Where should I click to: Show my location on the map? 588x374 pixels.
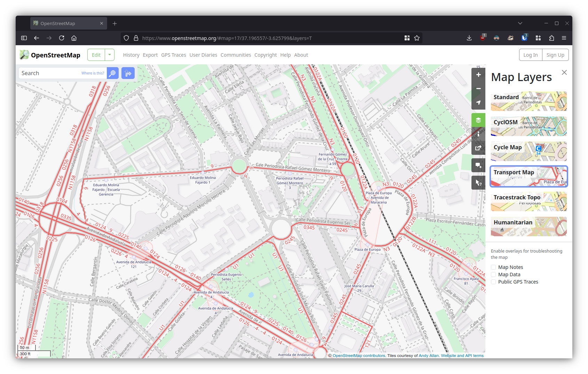(x=478, y=103)
